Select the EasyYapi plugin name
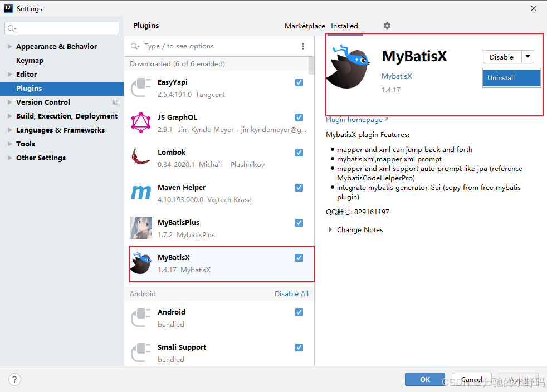This screenshot has width=547, height=392. [173, 82]
